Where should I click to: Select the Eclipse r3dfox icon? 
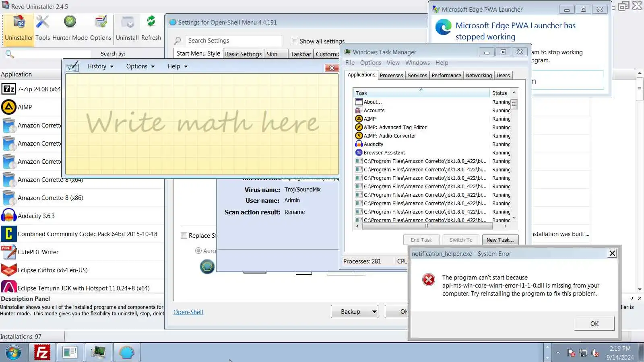(8, 270)
